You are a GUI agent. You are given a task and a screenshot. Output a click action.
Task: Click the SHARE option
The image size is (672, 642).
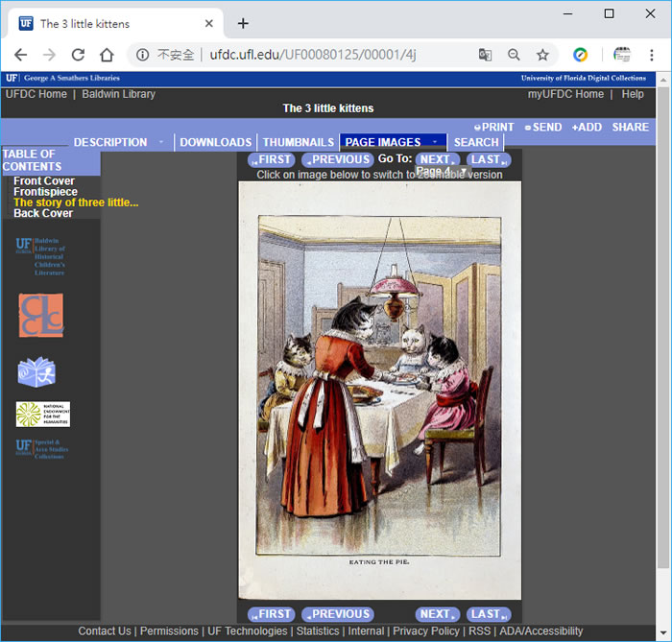click(x=631, y=128)
